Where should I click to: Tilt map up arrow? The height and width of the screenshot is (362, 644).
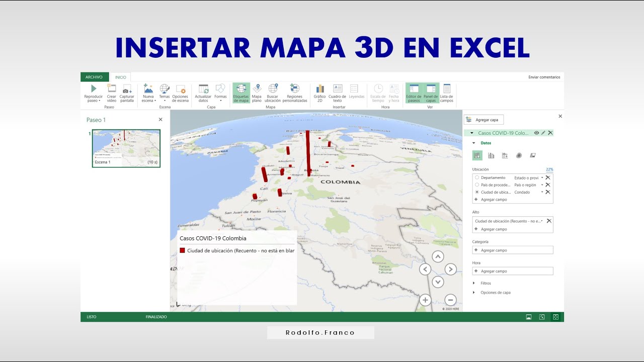tap(438, 256)
